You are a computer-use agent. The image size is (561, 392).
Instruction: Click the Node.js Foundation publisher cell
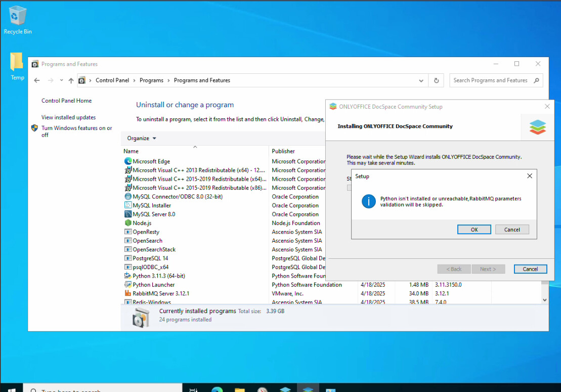click(296, 223)
